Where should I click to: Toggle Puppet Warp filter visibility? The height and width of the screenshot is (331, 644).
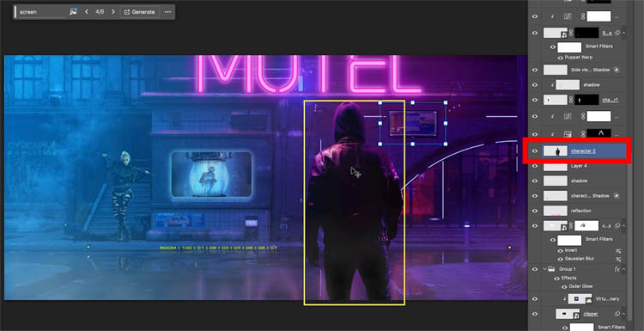pyautogui.click(x=560, y=58)
